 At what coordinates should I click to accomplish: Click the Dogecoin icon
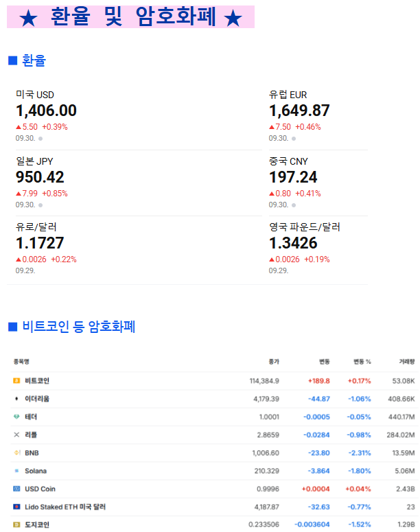pos(16,524)
